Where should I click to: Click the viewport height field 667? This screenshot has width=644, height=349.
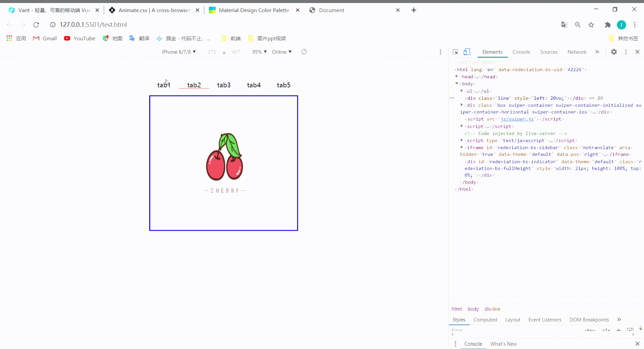236,52
